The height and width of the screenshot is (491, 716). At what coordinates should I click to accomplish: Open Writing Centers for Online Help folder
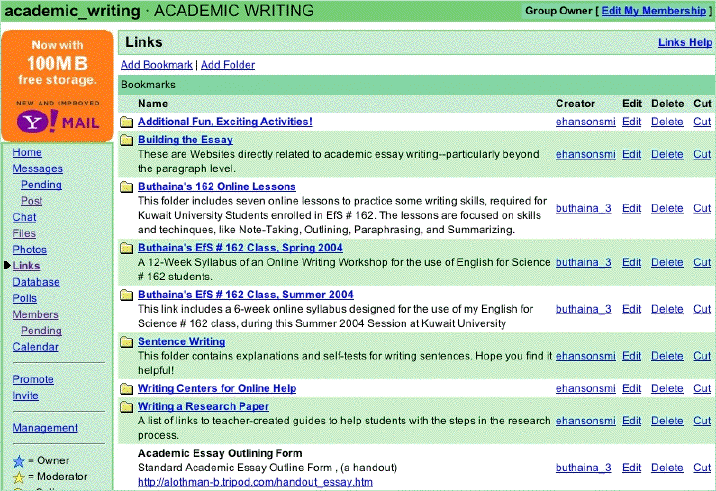point(217,389)
